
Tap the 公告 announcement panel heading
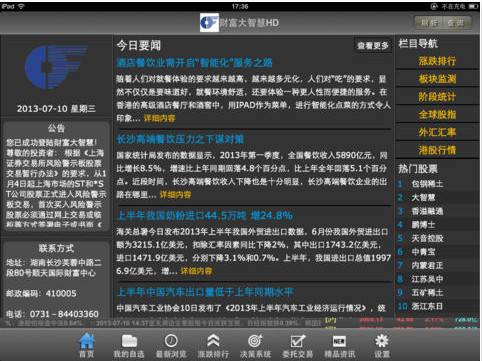56,128
